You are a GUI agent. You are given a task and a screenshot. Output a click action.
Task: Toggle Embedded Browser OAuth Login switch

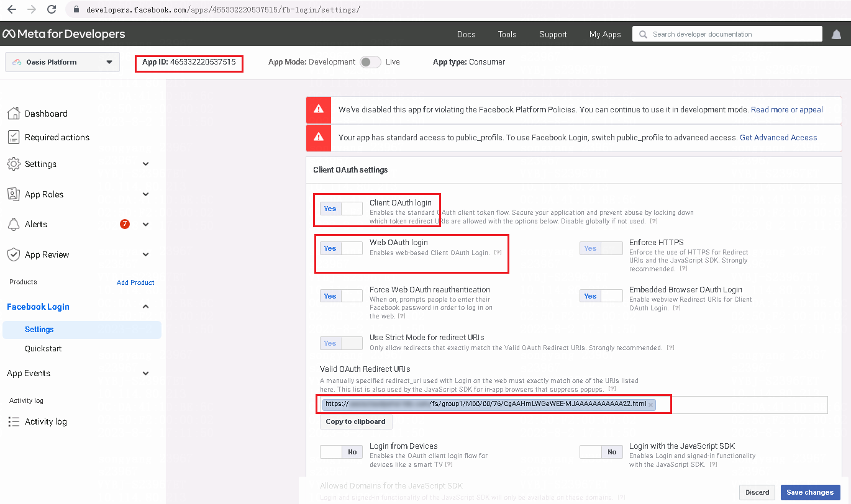601,296
